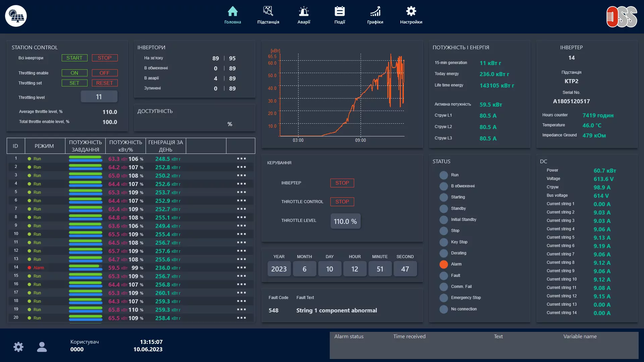Click the Throttling RESET button
This screenshot has height=362, width=644.
click(105, 83)
